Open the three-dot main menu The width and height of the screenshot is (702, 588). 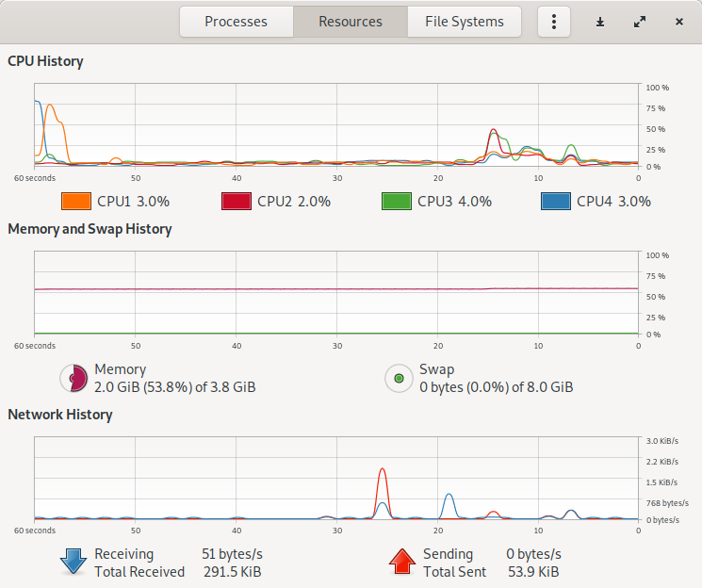pos(554,22)
